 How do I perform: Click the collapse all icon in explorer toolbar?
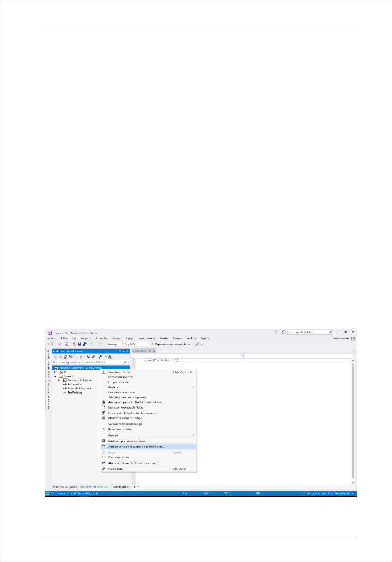coord(93,357)
